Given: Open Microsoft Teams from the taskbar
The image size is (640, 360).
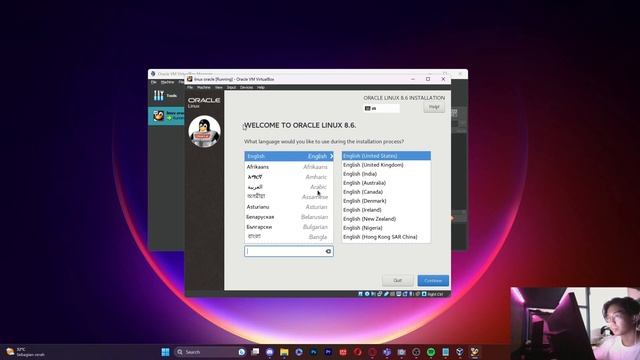Looking at the screenshot, I should click(387, 352).
